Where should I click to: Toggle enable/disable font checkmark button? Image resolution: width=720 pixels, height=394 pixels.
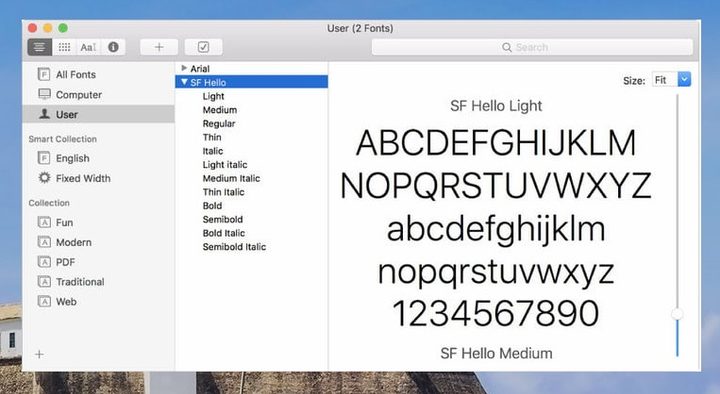click(203, 47)
